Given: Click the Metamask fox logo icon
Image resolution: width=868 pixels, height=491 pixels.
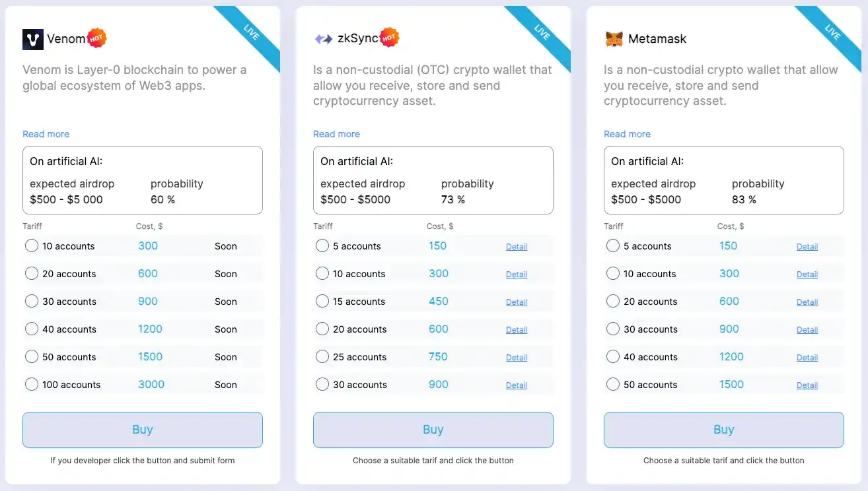Looking at the screenshot, I should 614,40.
